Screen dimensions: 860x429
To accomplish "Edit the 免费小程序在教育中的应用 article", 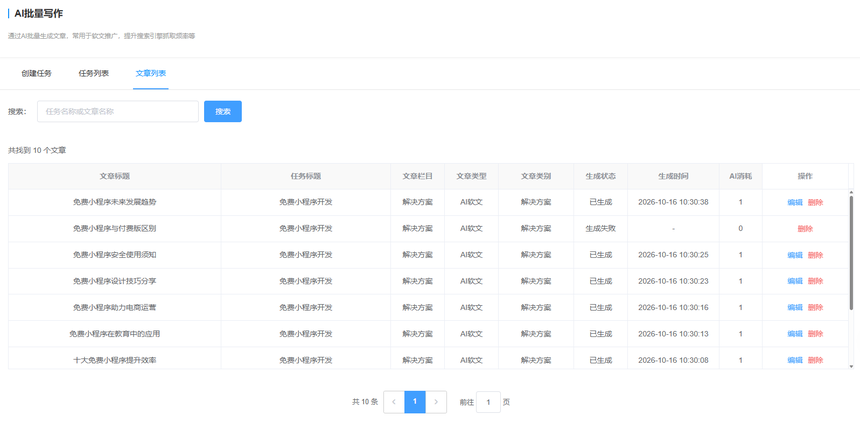I will point(795,334).
